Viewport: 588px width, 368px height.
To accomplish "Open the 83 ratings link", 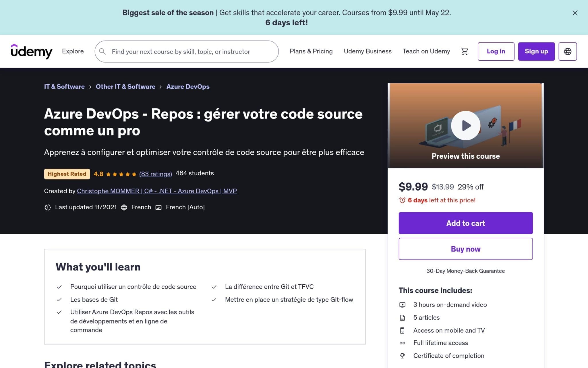I will [155, 174].
